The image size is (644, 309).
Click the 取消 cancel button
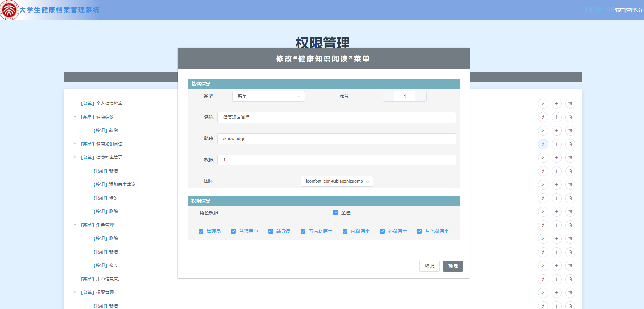click(x=429, y=266)
